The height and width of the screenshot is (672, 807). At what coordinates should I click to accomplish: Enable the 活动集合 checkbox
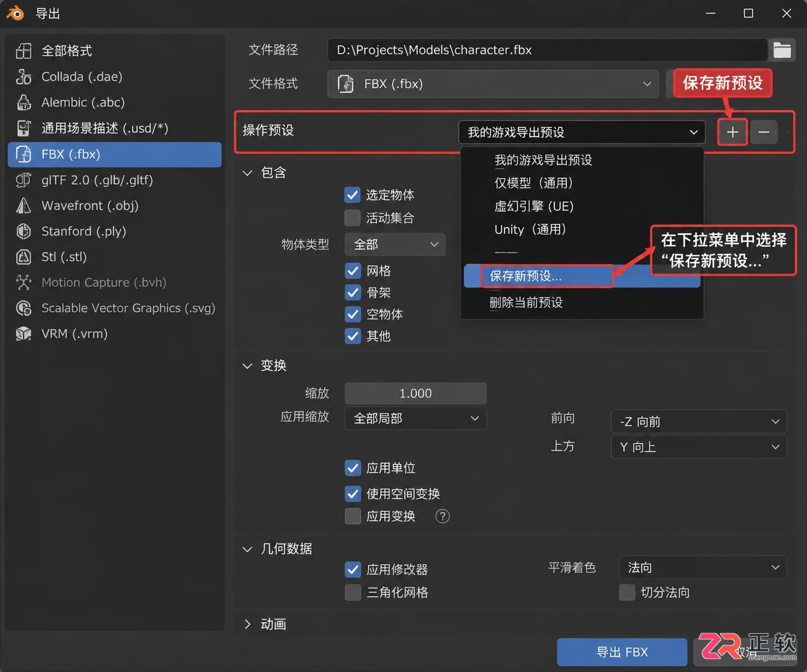[352, 218]
